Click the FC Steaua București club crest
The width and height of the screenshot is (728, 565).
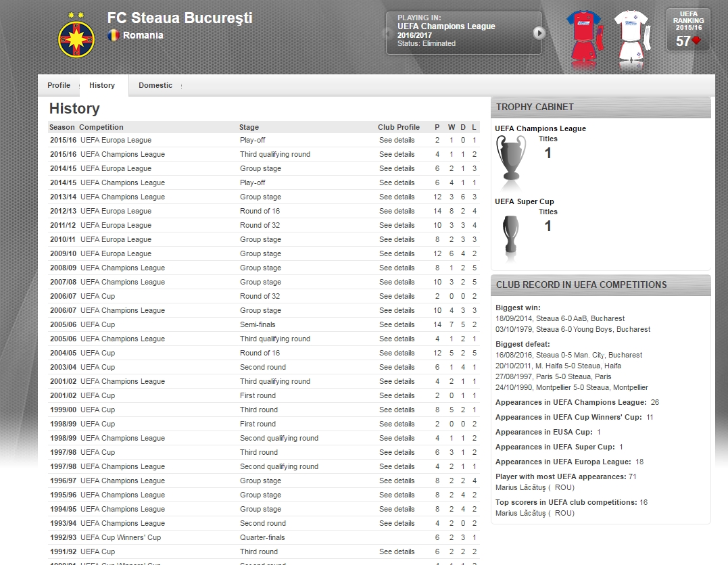pyautogui.click(x=77, y=35)
